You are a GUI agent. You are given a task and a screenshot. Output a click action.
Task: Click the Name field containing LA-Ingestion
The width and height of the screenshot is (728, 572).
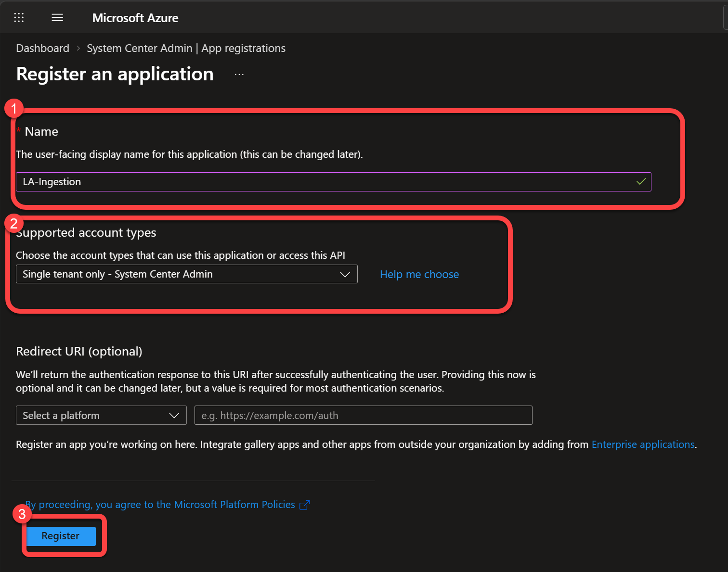(x=333, y=182)
